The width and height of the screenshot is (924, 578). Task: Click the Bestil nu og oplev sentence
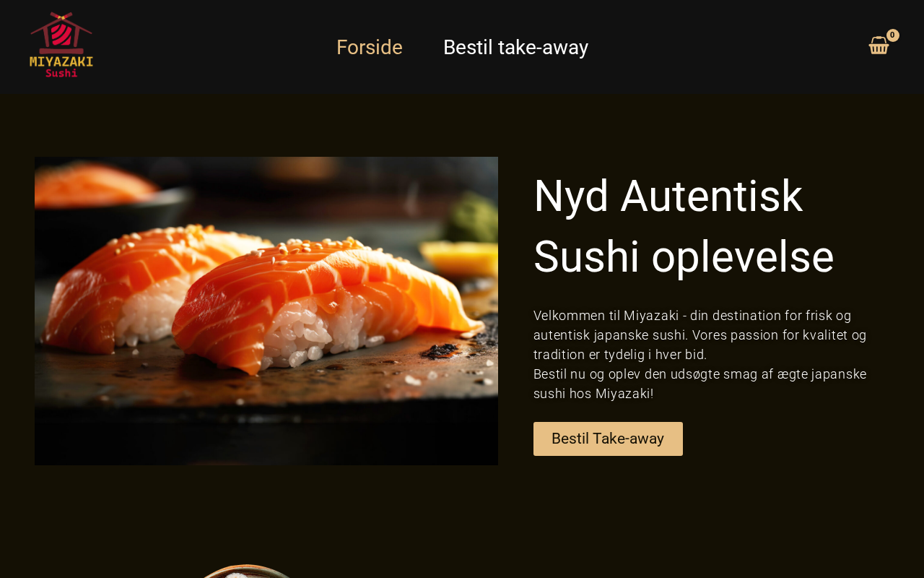[700, 384]
